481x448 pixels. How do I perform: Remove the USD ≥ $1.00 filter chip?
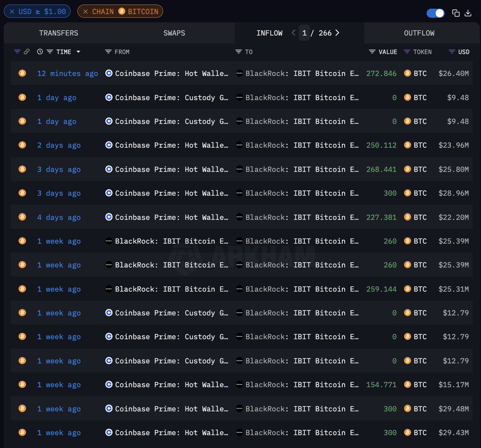tap(12, 12)
